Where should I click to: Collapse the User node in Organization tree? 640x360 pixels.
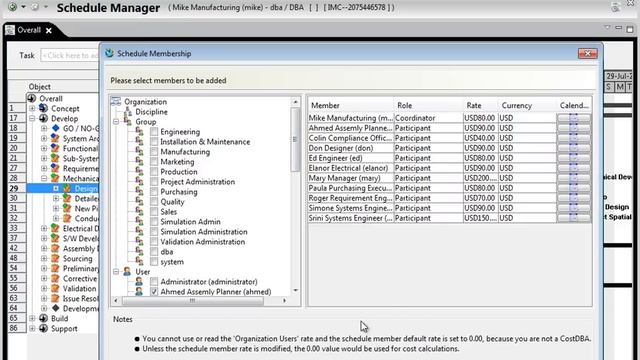pyautogui.click(x=116, y=271)
